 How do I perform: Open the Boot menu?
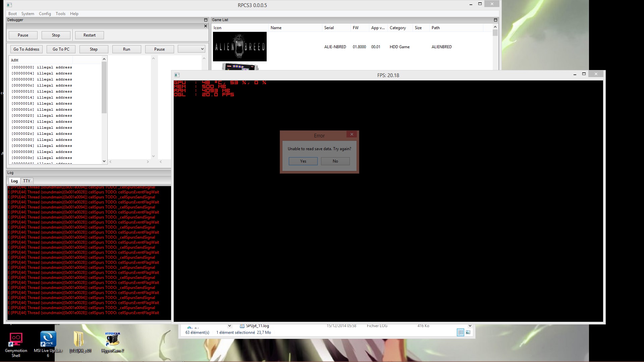(x=12, y=14)
